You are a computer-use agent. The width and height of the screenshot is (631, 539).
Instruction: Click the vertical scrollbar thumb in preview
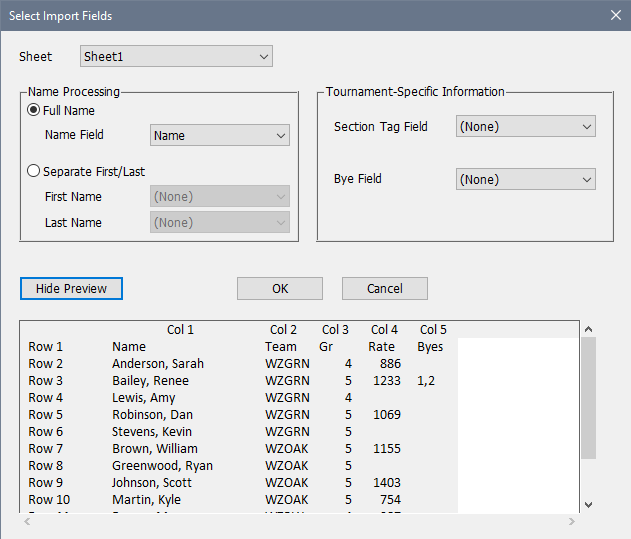point(588,397)
